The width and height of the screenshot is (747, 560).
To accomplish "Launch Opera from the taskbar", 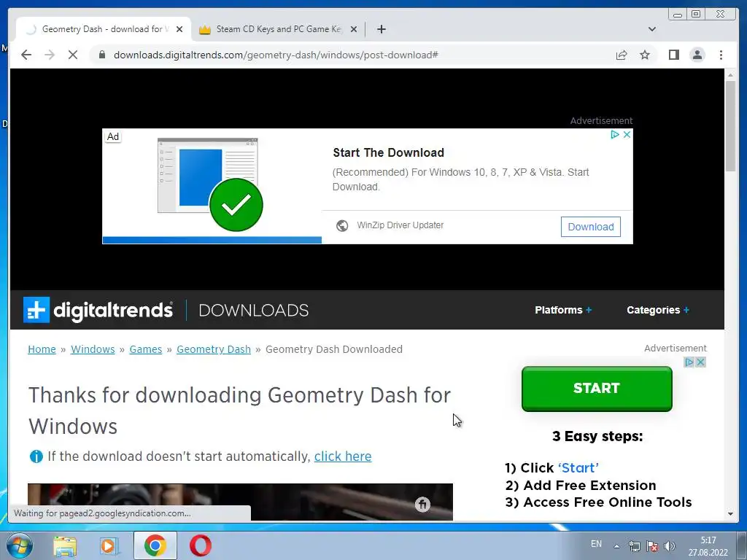I will 201,545.
